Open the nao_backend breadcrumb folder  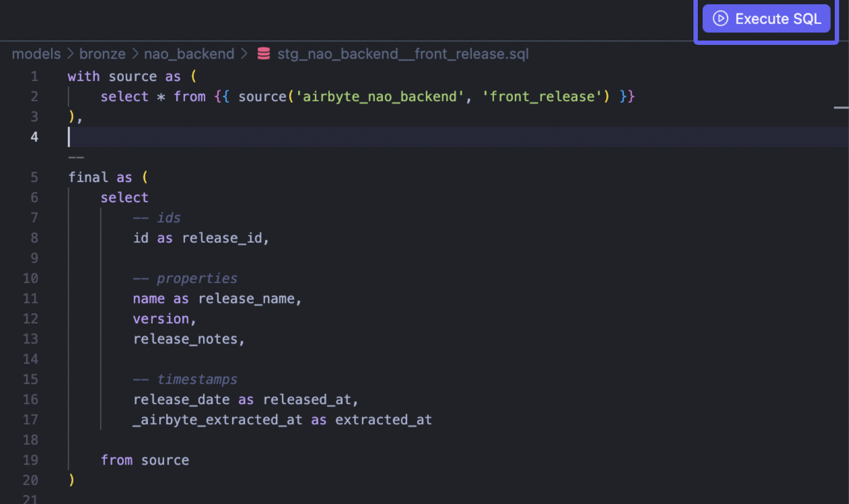coord(189,54)
